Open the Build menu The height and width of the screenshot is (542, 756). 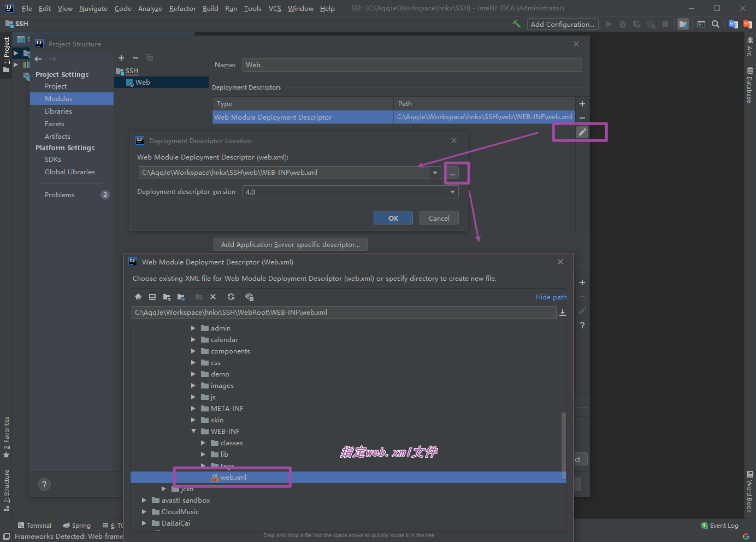(210, 9)
